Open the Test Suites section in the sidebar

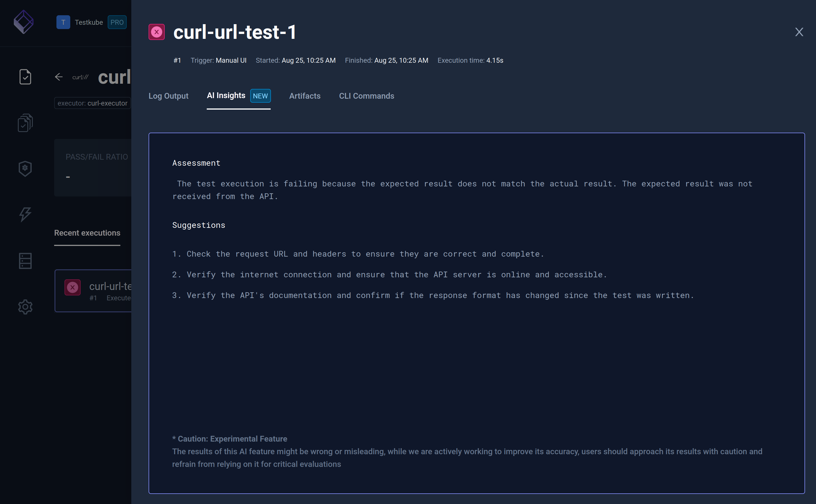click(x=25, y=123)
